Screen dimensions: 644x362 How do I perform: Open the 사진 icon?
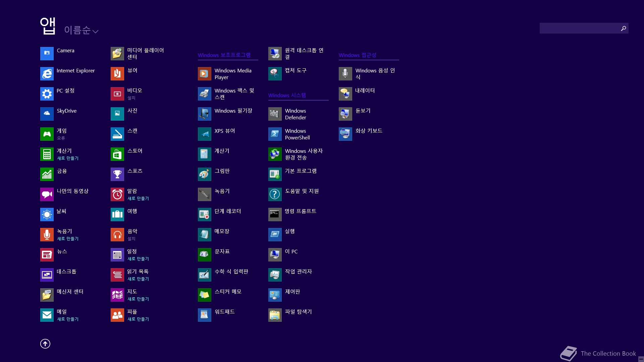[117, 114]
